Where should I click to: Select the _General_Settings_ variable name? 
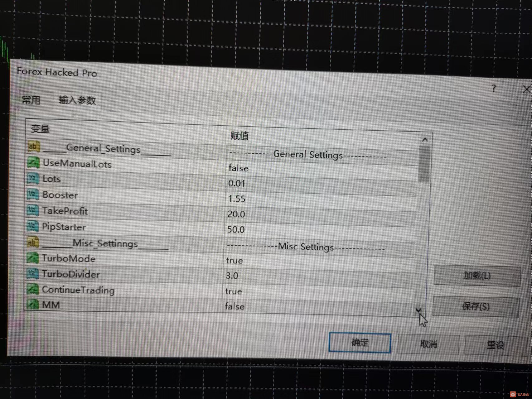[107, 149]
